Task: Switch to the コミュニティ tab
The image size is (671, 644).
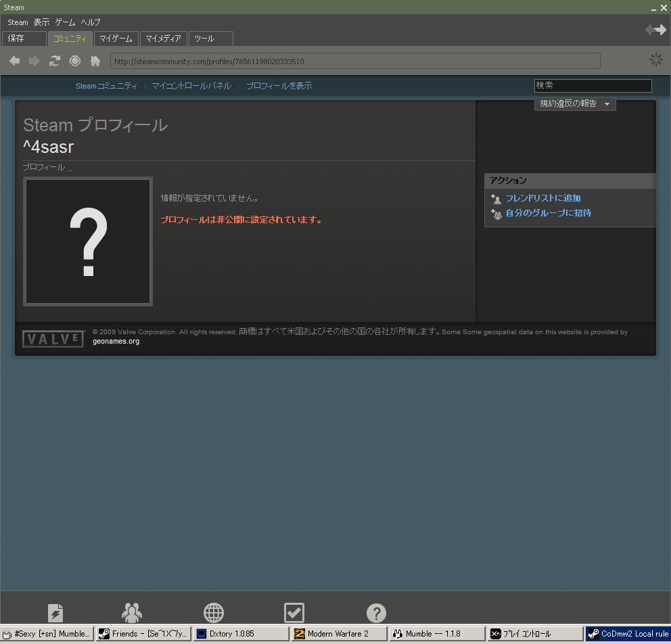Action: (70, 39)
